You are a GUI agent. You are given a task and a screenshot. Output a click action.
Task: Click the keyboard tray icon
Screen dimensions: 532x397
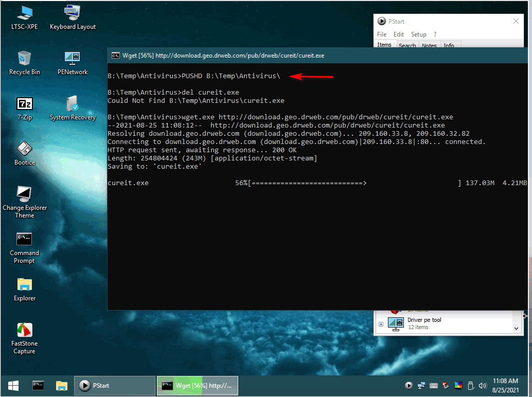[434, 386]
